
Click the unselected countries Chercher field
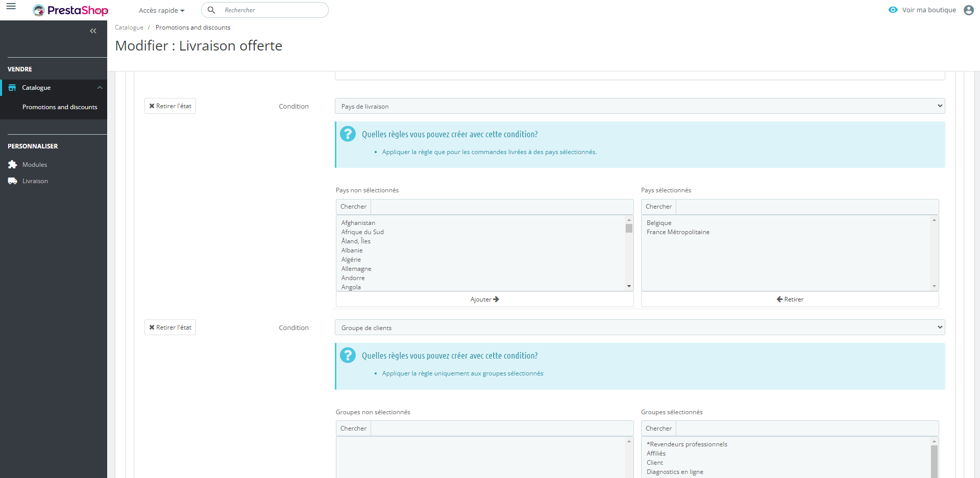(501, 207)
